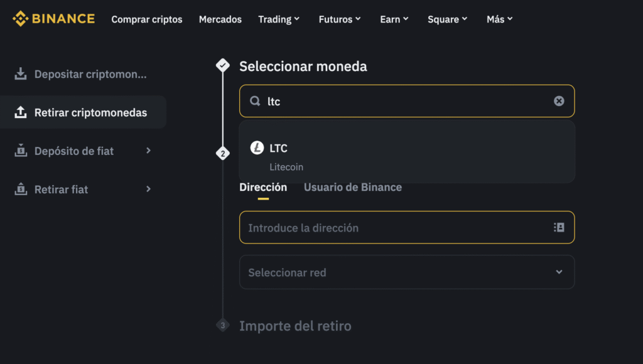Click the step 2 diamond marker
Viewport: 643px width, 364px height.
(x=223, y=154)
